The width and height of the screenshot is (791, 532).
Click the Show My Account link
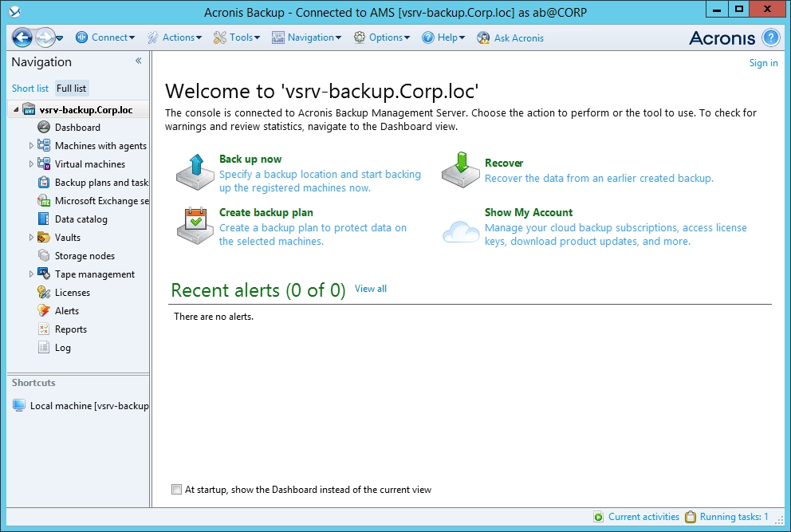click(528, 212)
